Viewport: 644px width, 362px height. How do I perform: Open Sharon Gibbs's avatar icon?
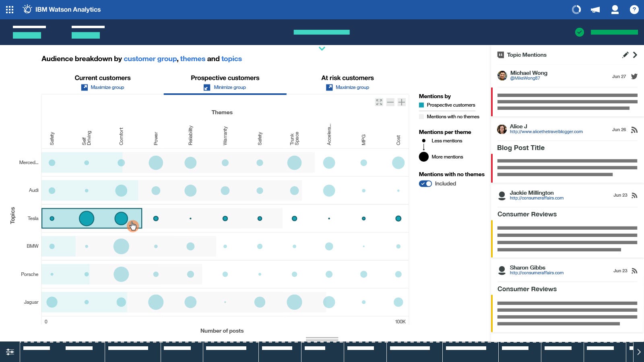click(x=502, y=270)
